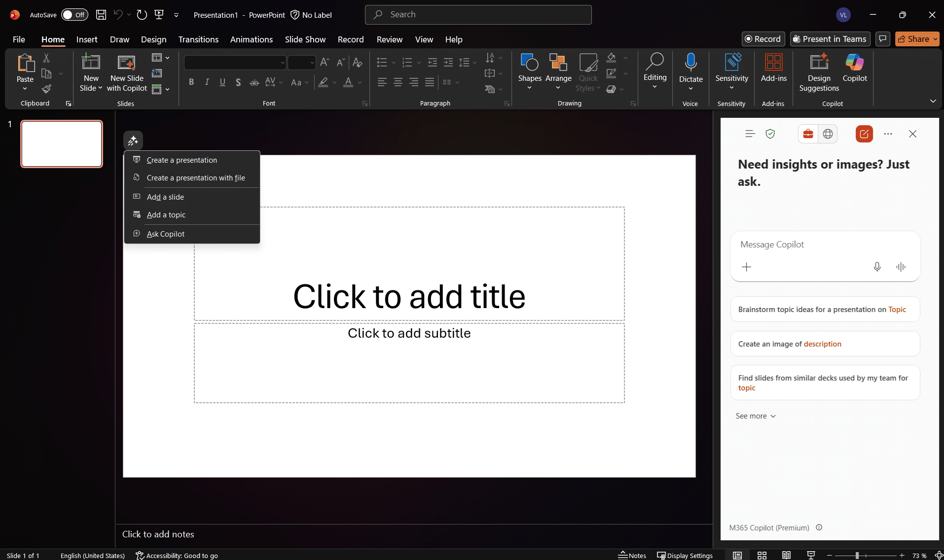Click the zoom slider handle

(857, 556)
